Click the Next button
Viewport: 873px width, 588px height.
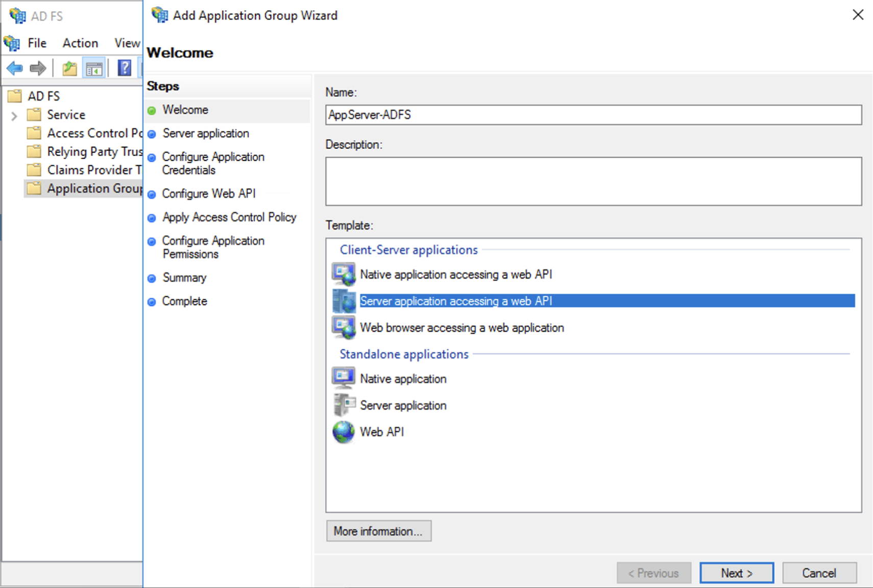pos(737,573)
